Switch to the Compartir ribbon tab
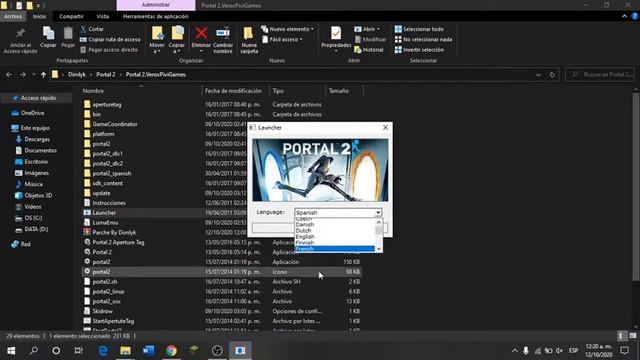Viewport: 640px width, 360px height. [x=71, y=16]
